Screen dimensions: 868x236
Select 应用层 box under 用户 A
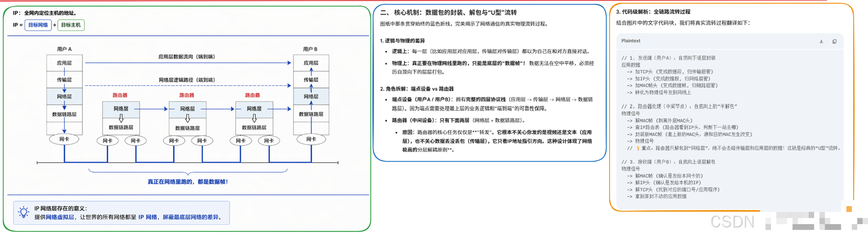(x=64, y=63)
